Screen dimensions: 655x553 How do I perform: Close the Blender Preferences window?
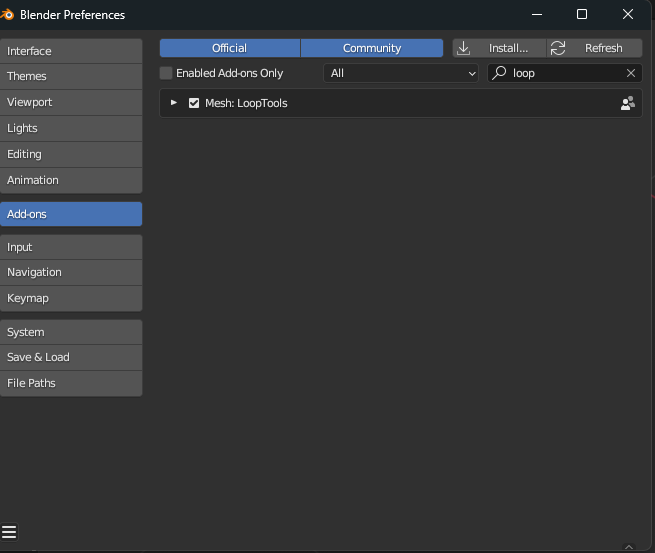coord(627,15)
